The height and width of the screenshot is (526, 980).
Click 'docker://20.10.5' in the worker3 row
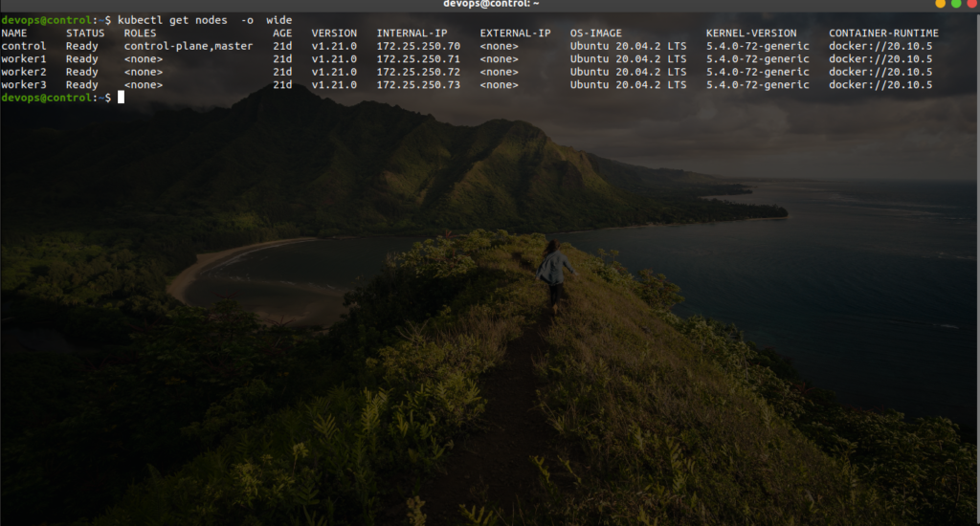pos(880,85)
